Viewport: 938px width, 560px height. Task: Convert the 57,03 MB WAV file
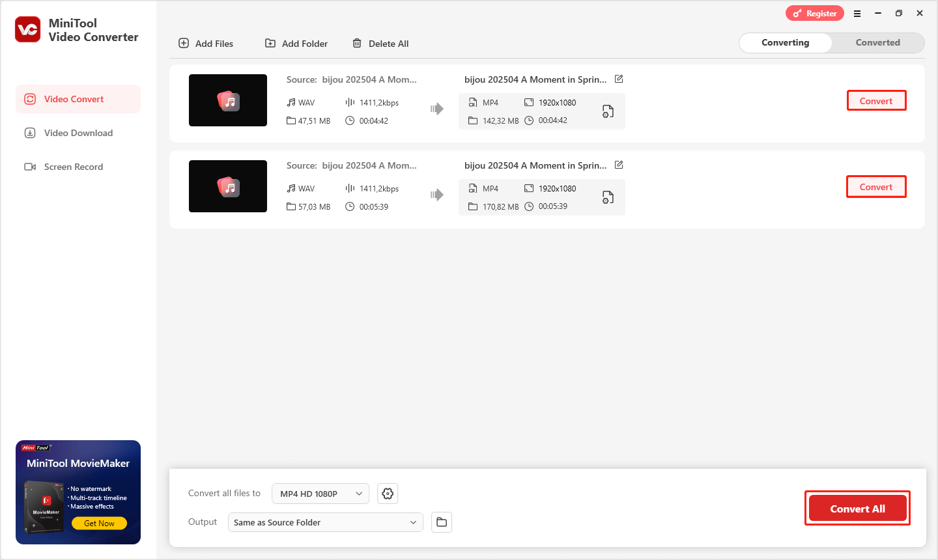pos(876,187)
